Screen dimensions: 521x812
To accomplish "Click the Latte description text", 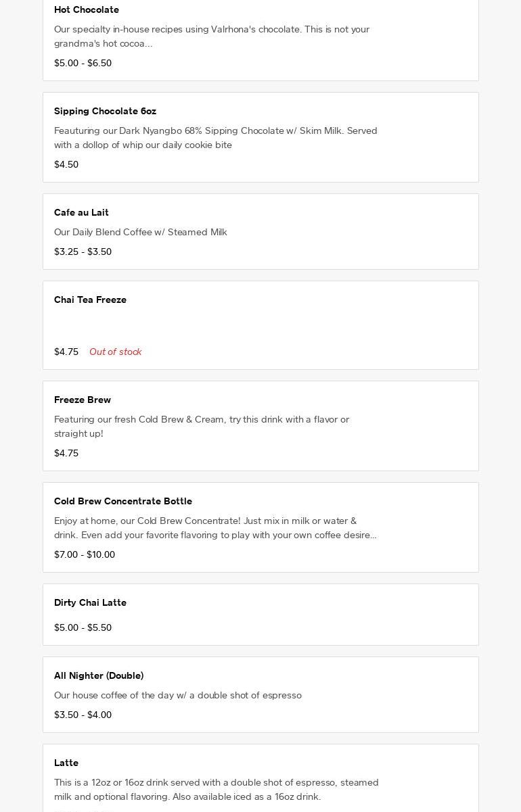I will pyautogui.click(x=217, y=790).
